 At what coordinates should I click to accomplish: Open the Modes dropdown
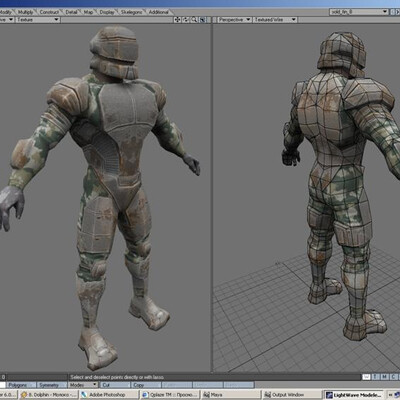[x=83, y=385]
